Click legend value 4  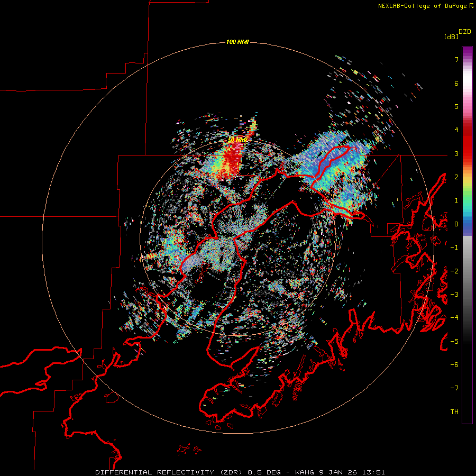coord(456,130)
